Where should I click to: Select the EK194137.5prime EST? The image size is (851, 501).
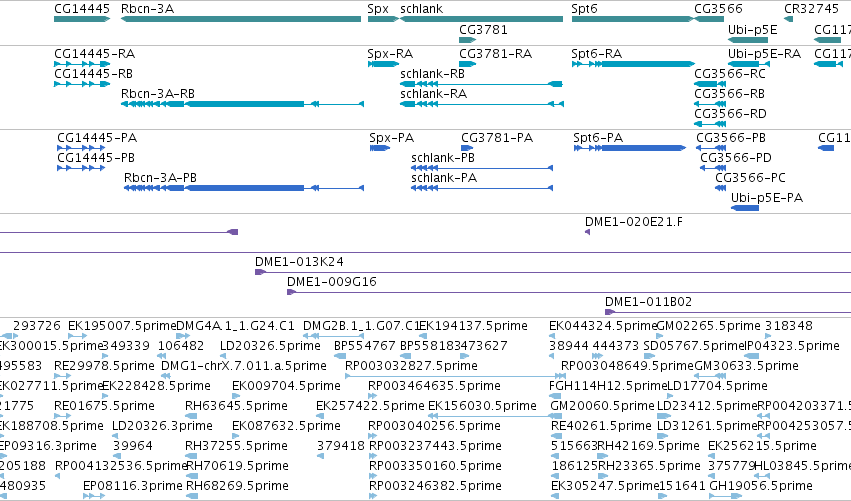[x=423, y=336]
